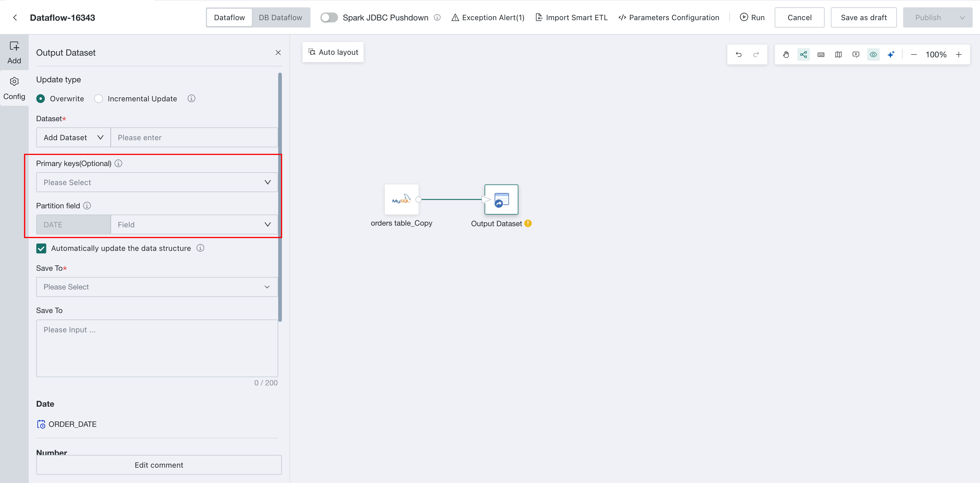Toggle the eye preview icon in canvas toolbar
The height and width of the screenshot is (483, 980).
[873, 54]
